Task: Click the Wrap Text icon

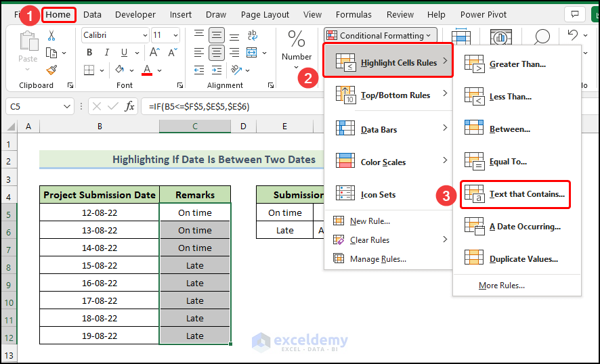Action: coord(253,36)
